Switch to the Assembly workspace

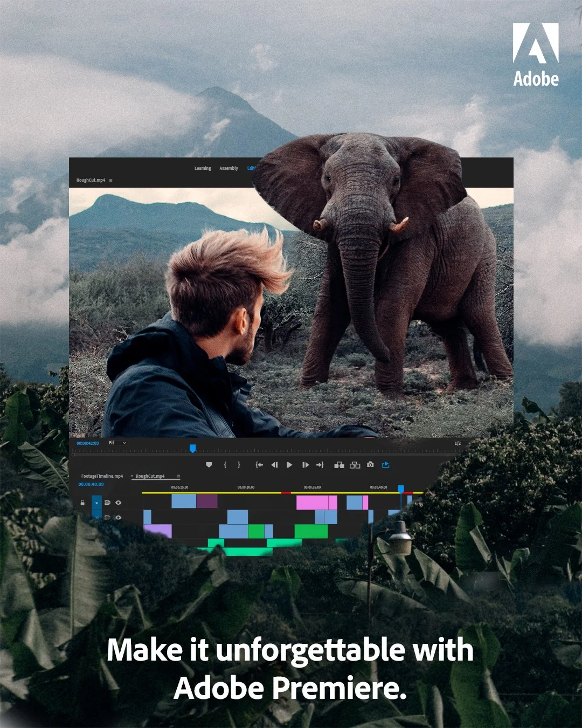[x=228, y=168]
